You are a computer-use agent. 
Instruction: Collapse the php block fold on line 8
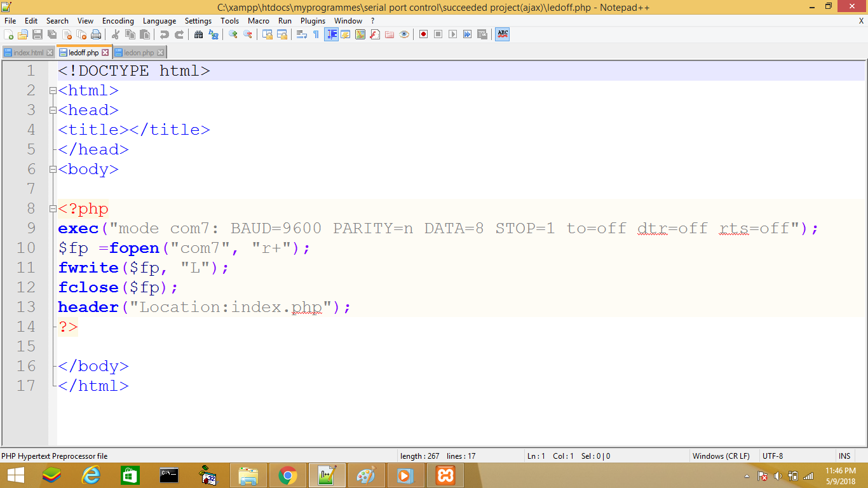[x=53, y=209]
